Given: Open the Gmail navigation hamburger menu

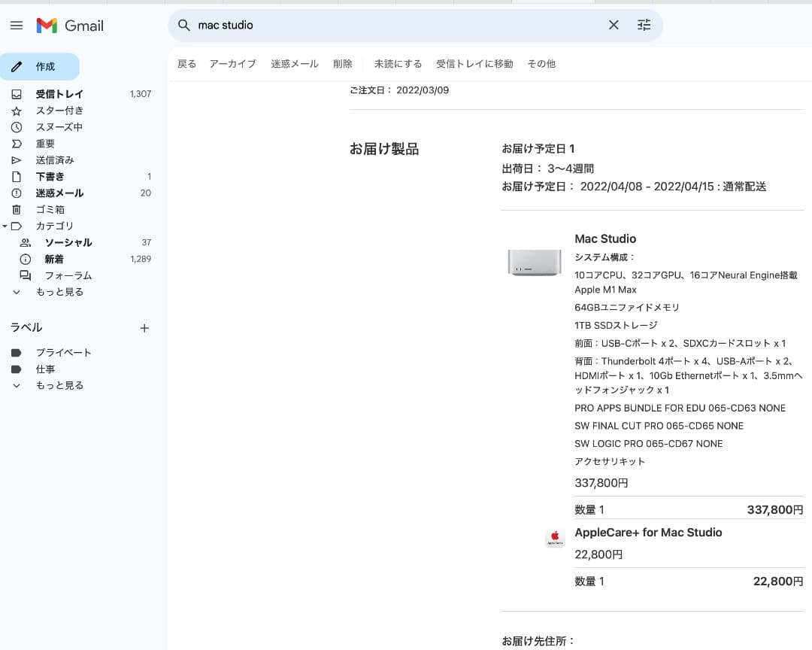Looking at the screenshot, I should click(x=17, y=25).
